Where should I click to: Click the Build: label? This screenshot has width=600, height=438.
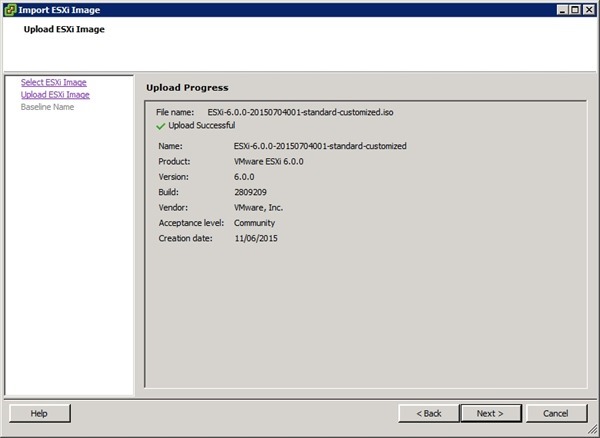pyautogui.click(x=168, y=192)
